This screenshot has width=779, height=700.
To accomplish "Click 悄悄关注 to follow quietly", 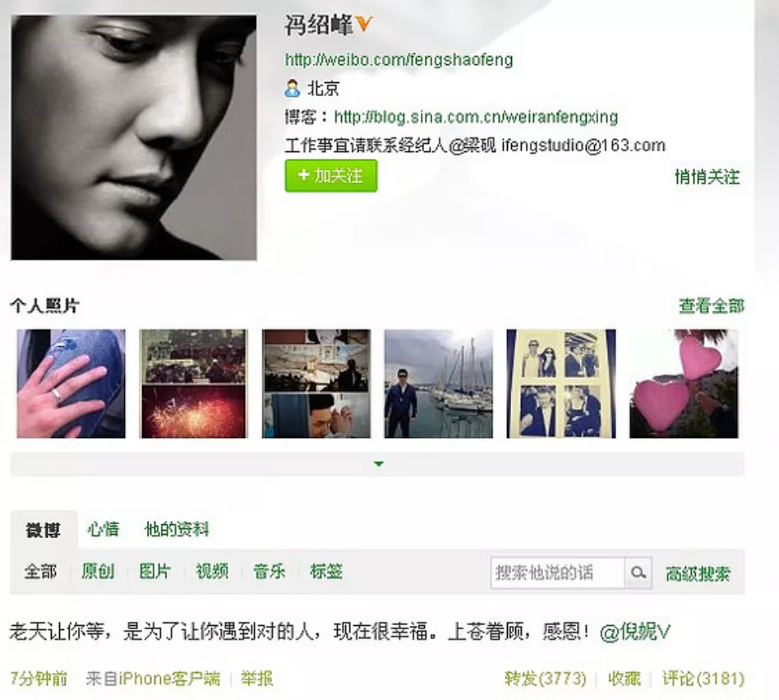I will (707, 177).
